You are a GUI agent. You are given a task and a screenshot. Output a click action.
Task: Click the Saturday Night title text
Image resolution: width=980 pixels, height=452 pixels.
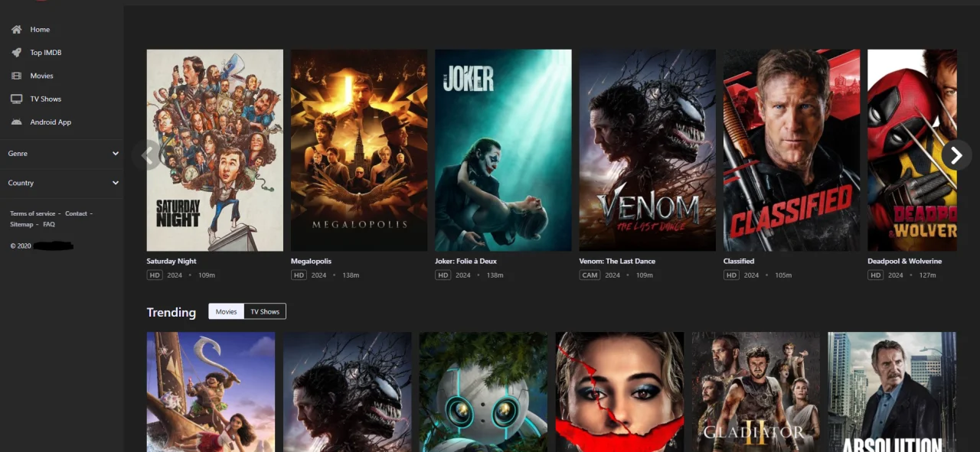(x=171, y=261)
